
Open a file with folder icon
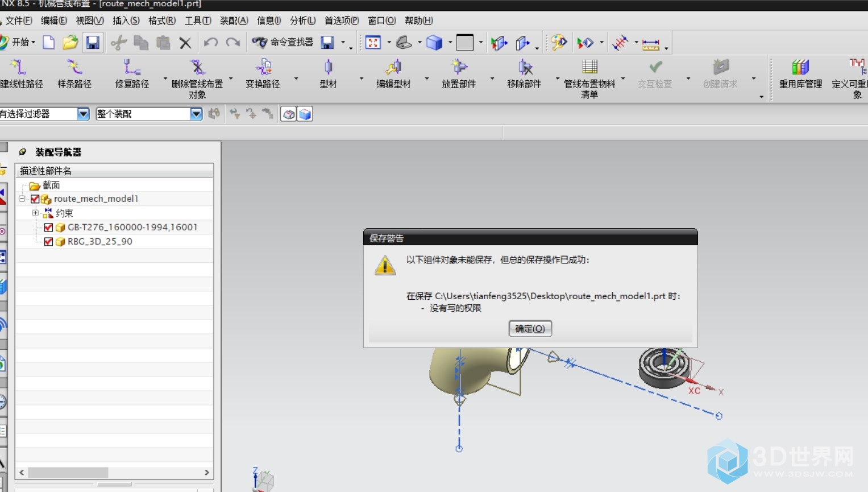(70, 43)
